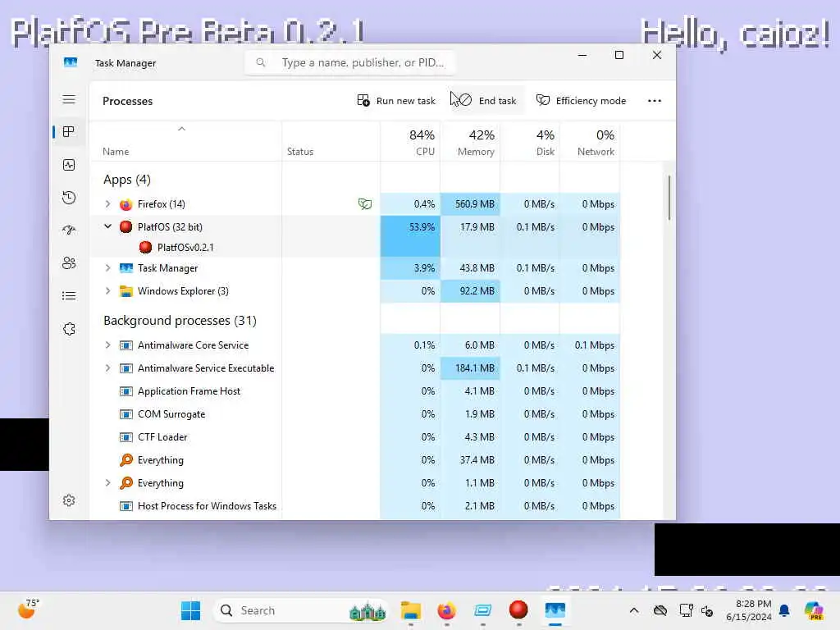Click the first Everything process orange magnifier icon
The width and height of the screenshot is (840, 630).
pos(126,459)
